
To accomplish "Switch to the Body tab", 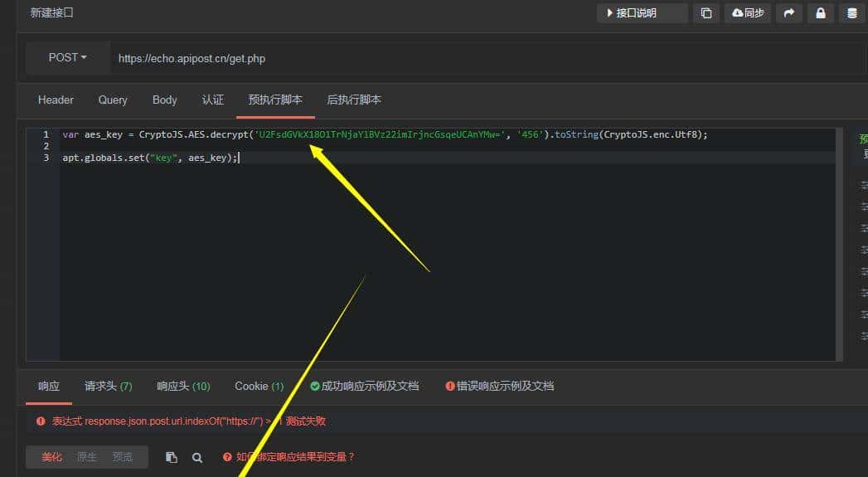I will (164, 100).
